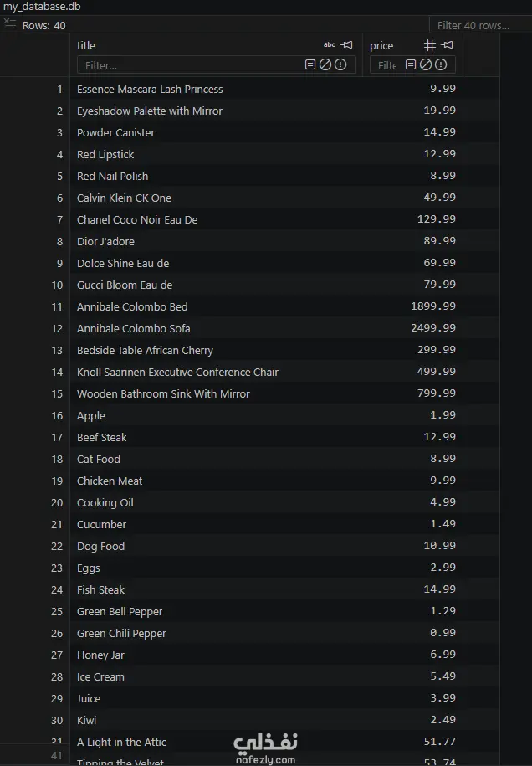Click the abc type icon in title header
532x766 pixels.
click(330, 45)
